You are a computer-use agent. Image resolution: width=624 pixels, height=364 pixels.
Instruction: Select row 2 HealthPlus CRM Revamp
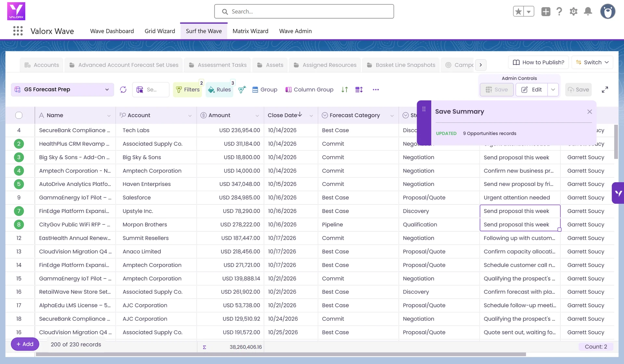(x=19, y=144)
